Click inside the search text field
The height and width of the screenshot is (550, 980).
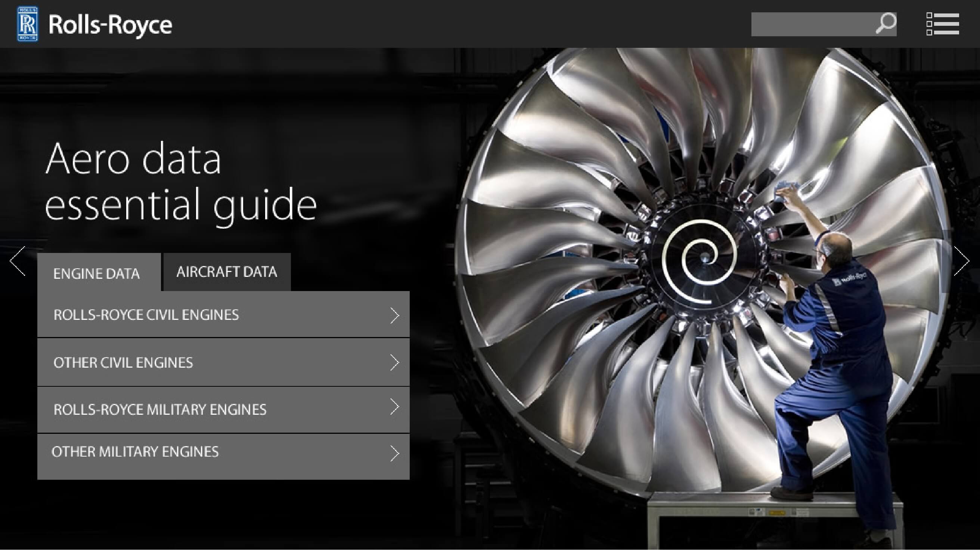click(810, 24)
